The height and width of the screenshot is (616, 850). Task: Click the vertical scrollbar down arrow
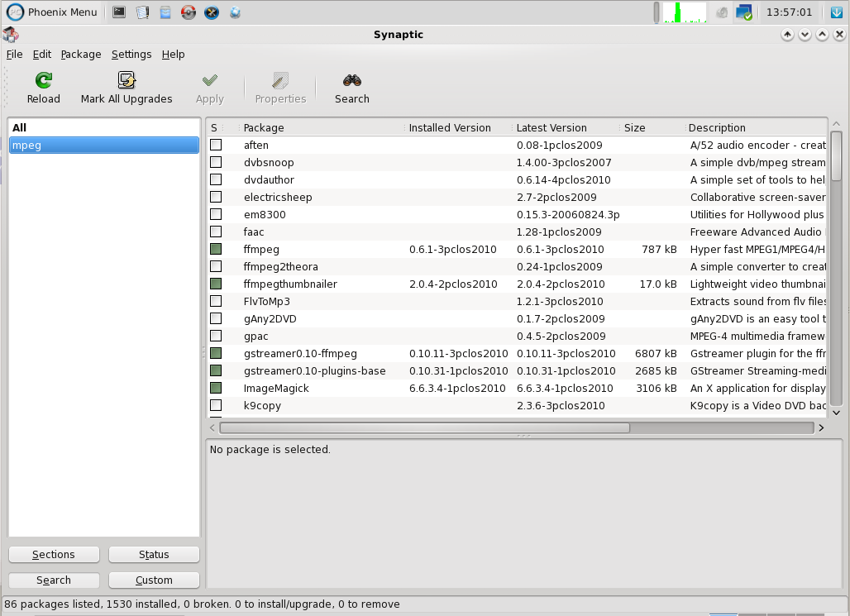tap(836, 413)
